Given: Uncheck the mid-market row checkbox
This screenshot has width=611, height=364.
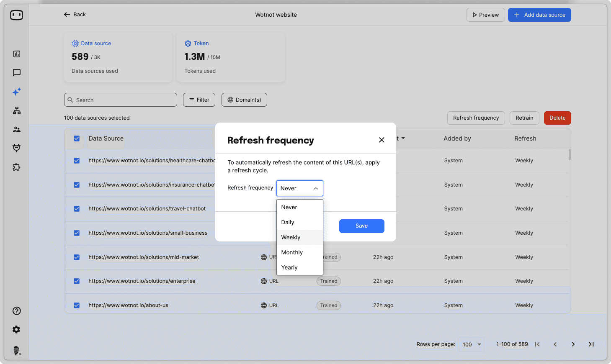Looking at the screenshot, I should pyautogui.click(x=77, y=257).
